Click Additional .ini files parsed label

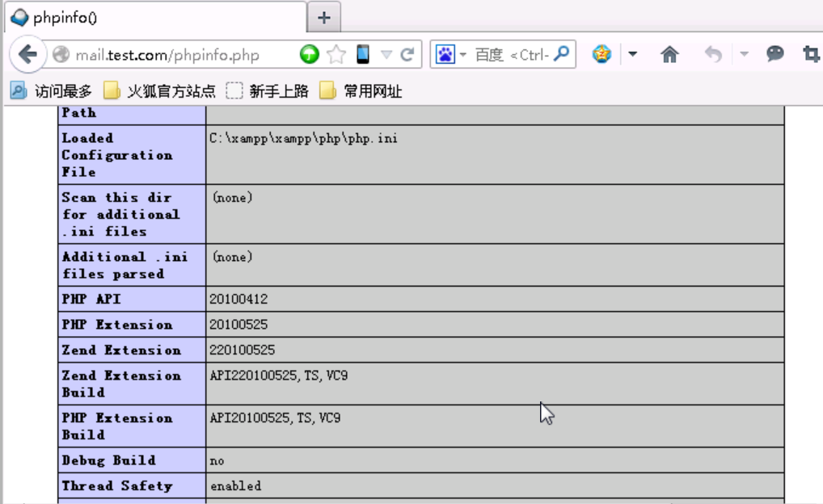point(125,266)
